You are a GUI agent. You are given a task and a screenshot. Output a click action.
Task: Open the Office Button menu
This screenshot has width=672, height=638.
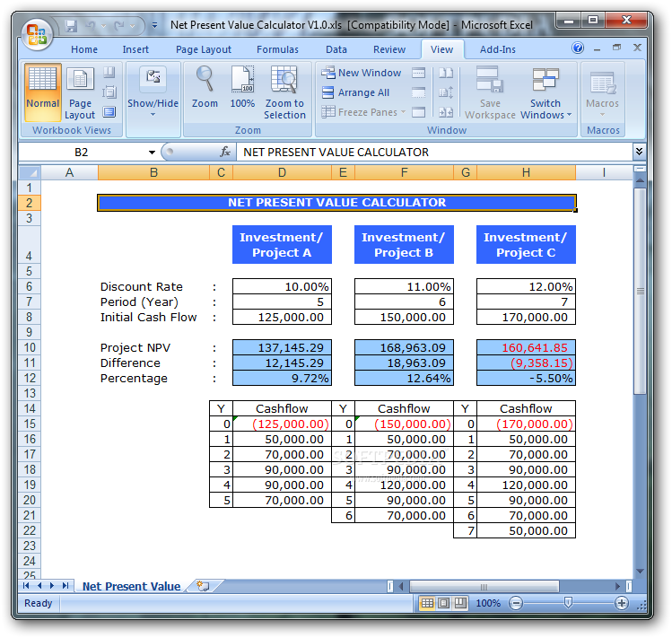(37, 34)
